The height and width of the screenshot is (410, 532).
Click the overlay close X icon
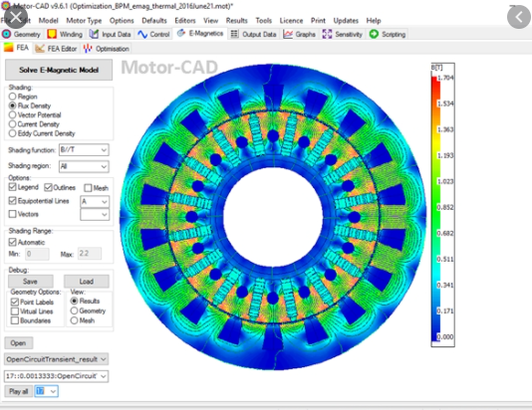click(x=16, y=17)
